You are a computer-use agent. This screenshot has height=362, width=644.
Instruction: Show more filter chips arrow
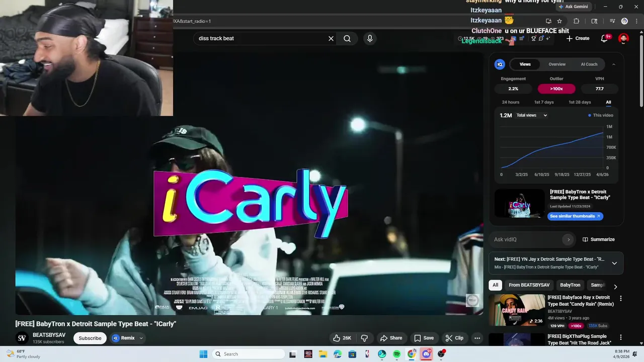click(x=615, y=287)
